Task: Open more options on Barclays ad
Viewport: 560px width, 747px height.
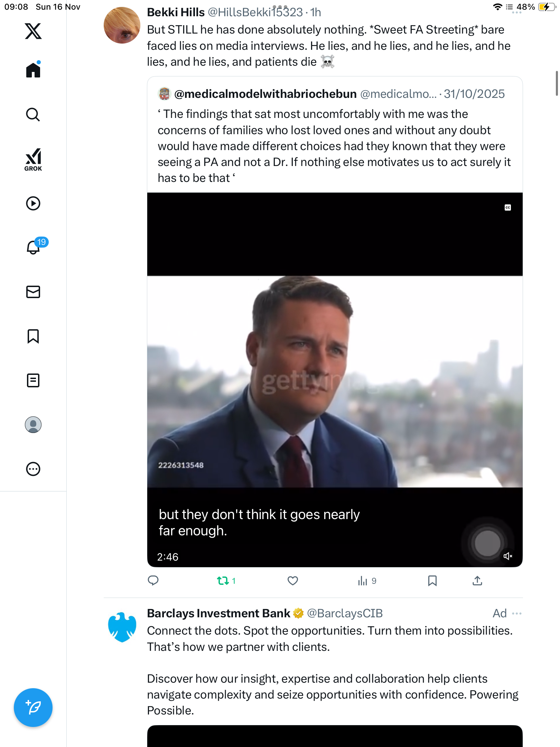Action: pos(517,614)
